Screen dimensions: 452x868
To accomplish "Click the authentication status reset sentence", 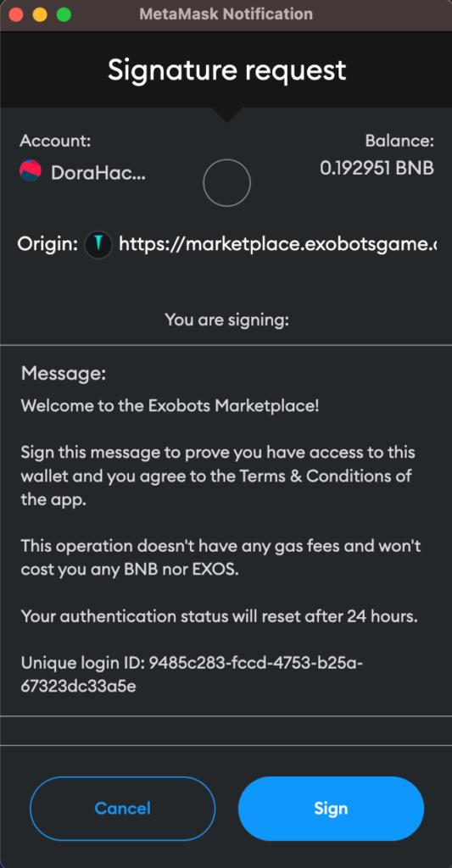I will coord(220,616).
